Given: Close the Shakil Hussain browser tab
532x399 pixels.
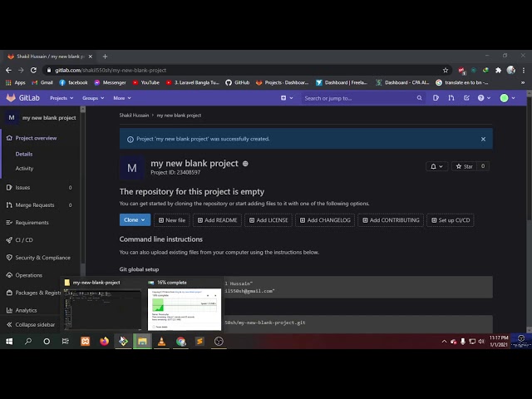Looking at the screenshot, I should click(x=91, y=57).
